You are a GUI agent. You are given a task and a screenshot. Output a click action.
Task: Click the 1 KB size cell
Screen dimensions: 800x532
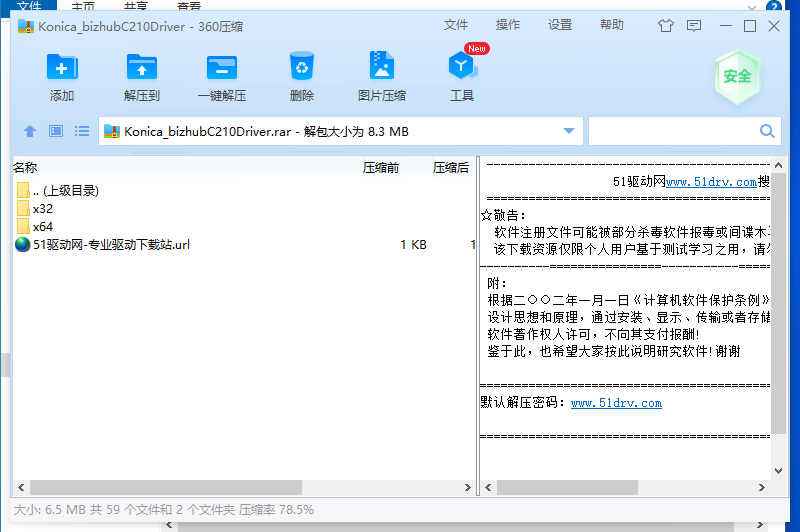click(x=413, y=245)
